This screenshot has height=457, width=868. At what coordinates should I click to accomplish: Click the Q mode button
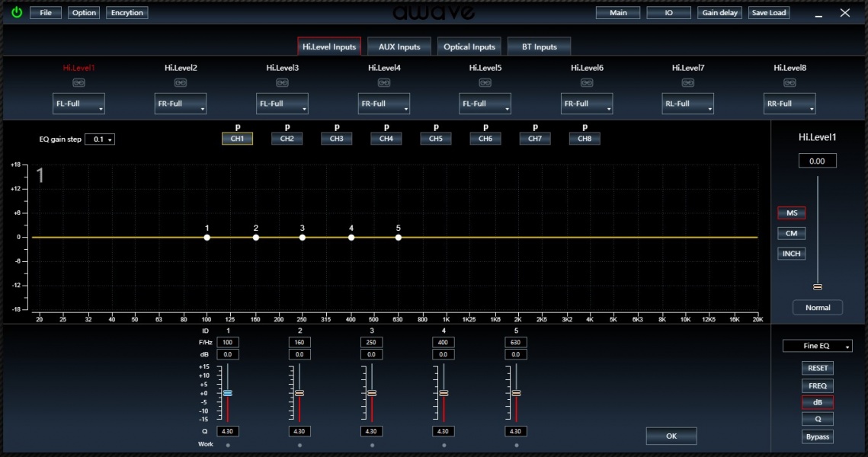point(818,419)
